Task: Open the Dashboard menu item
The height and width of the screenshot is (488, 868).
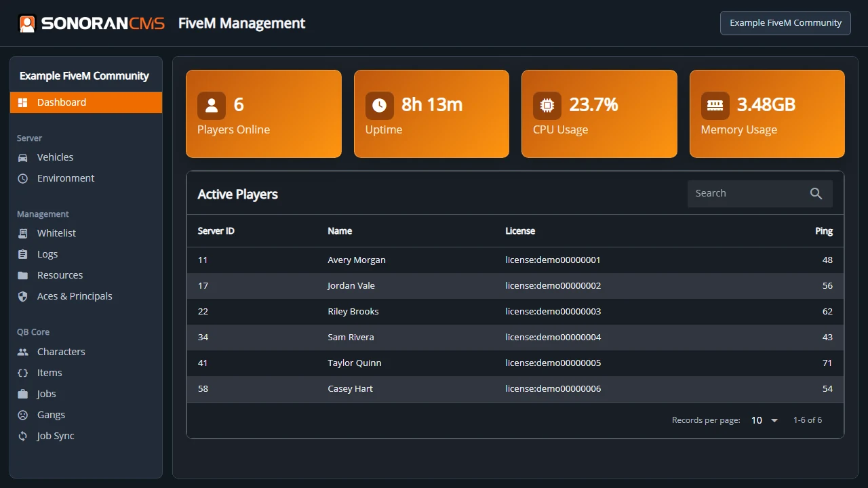Action: click(x=86, y=102)
